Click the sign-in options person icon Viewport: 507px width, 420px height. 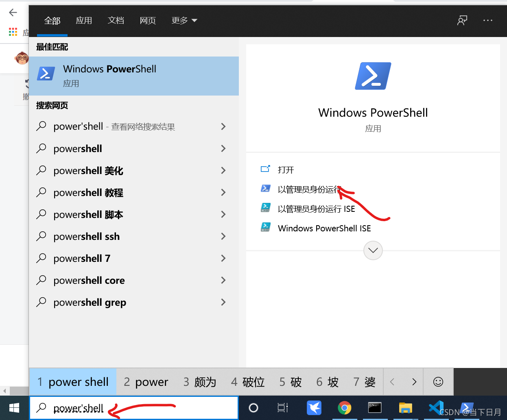462,20
